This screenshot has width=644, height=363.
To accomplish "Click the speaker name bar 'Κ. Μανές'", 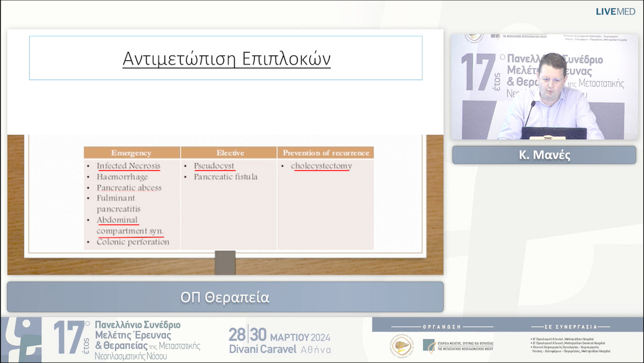I will pyautogui.click(x=543, y=155).
